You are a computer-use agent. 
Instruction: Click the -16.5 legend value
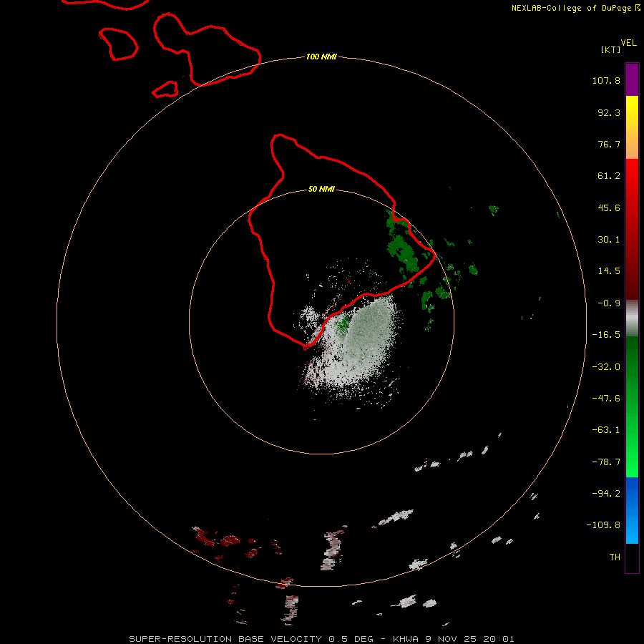[x=606, y=335]
